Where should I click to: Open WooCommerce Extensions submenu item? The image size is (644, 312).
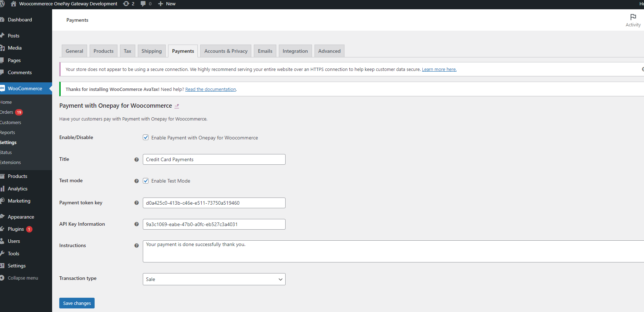tap(11, 162)
